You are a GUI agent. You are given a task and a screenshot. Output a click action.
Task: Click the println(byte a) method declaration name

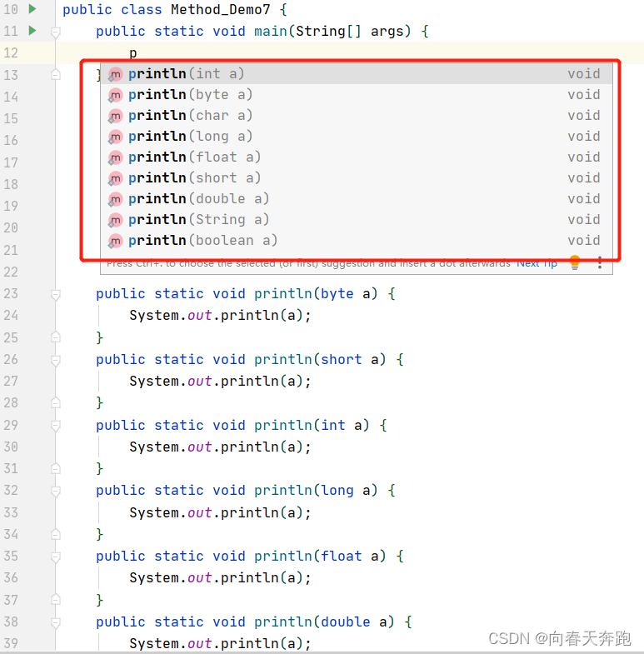point(283,293)
